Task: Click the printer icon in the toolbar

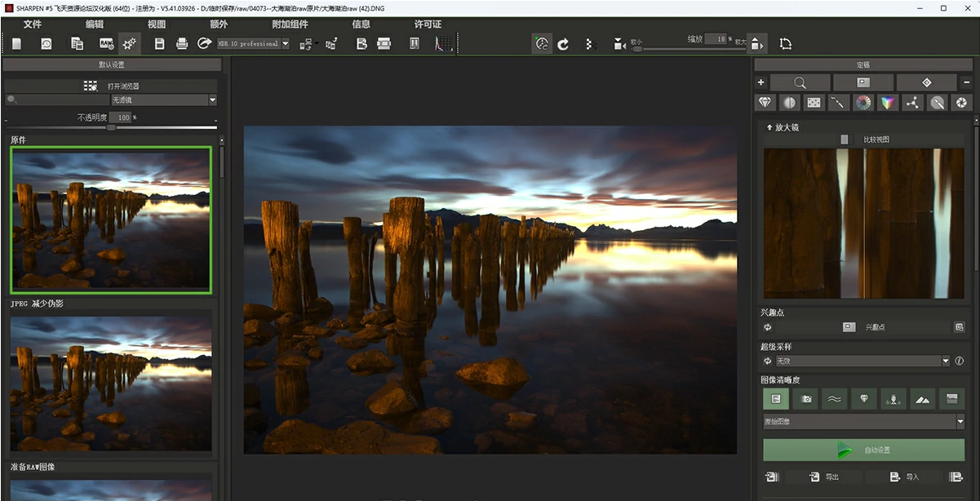Action: point(182,43)
